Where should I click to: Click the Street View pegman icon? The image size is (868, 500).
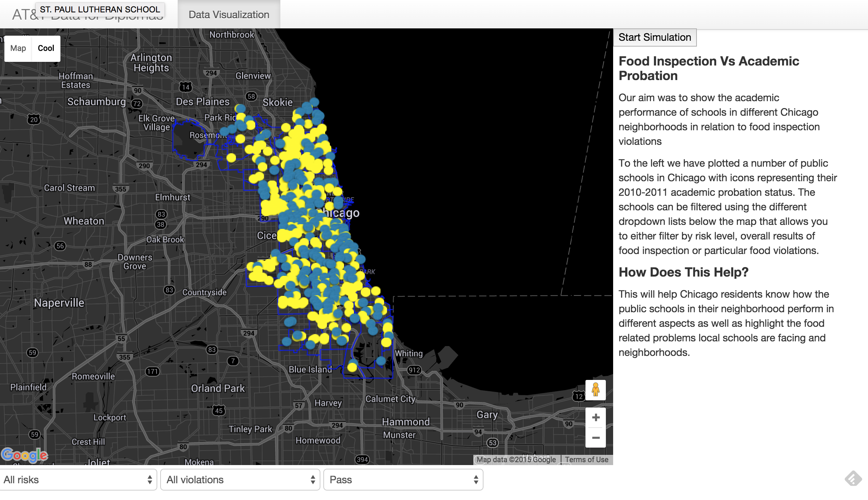point(595,390)
